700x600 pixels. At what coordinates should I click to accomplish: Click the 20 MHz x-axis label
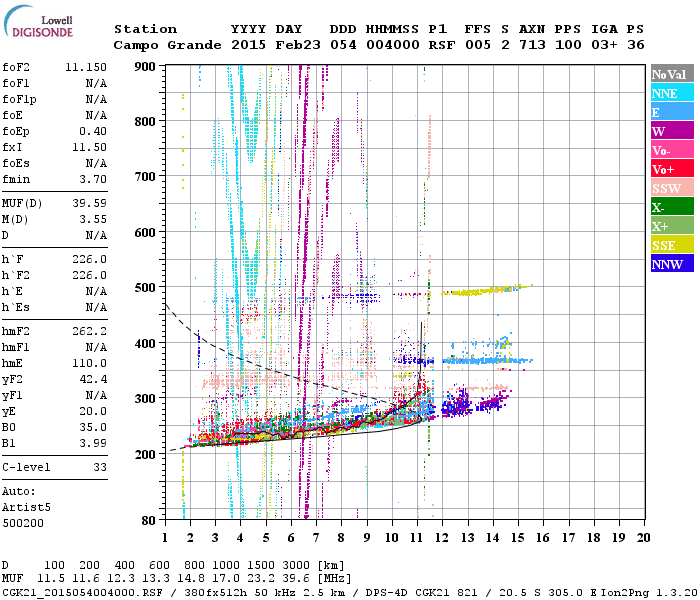643,538
